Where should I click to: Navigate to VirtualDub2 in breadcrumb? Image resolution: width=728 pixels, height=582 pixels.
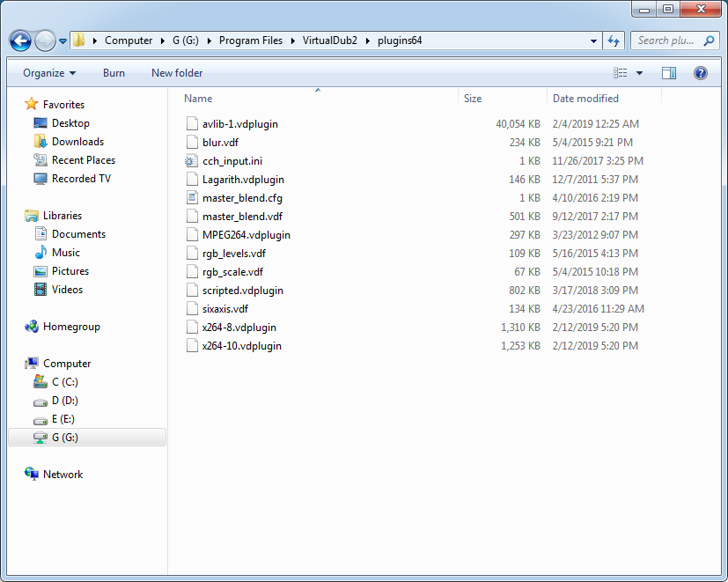point(329,41)
